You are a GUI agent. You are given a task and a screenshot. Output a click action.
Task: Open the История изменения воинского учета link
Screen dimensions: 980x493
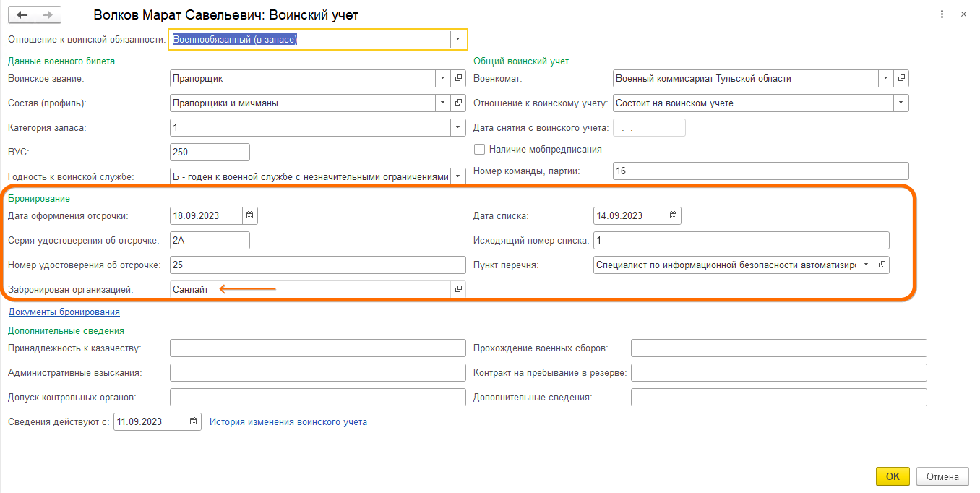click(x=288, y=421)
